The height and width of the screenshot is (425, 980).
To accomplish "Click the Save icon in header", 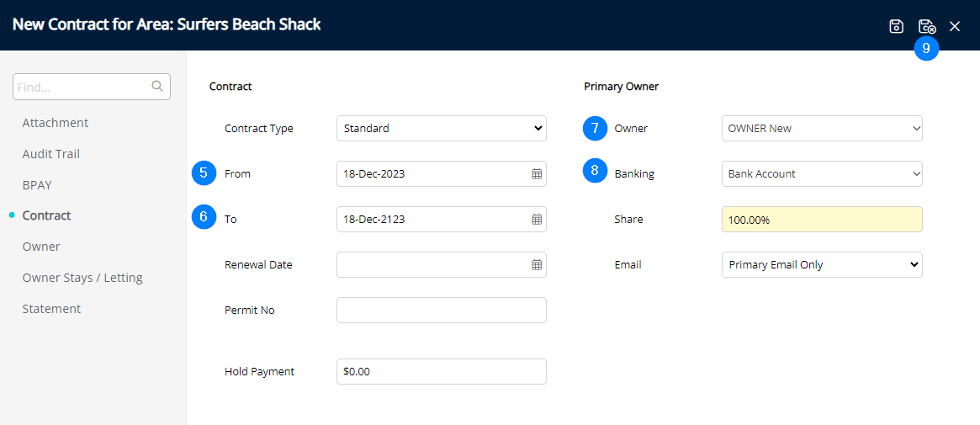I will 896,26.
